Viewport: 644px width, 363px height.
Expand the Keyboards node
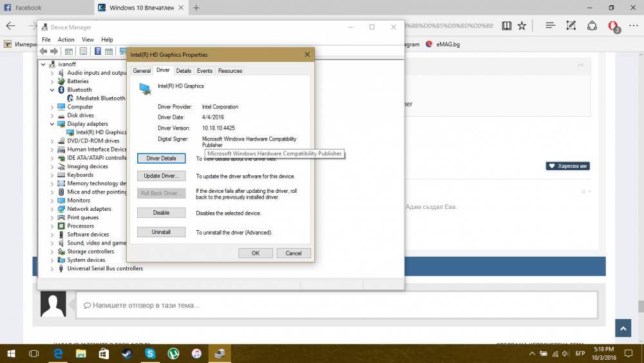tap(52, 175)
